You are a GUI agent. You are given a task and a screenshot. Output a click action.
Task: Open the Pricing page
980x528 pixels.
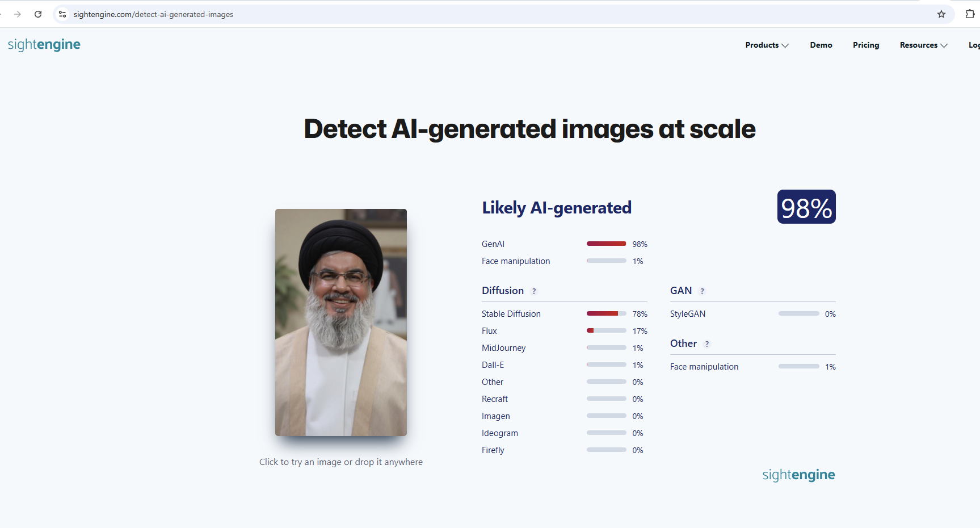pos(865,45)
